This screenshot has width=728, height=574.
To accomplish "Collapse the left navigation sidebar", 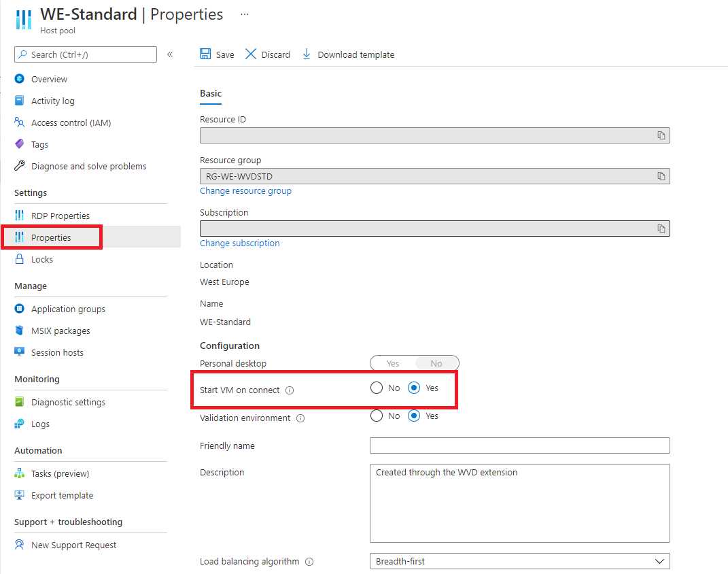I will click(171, 54).
